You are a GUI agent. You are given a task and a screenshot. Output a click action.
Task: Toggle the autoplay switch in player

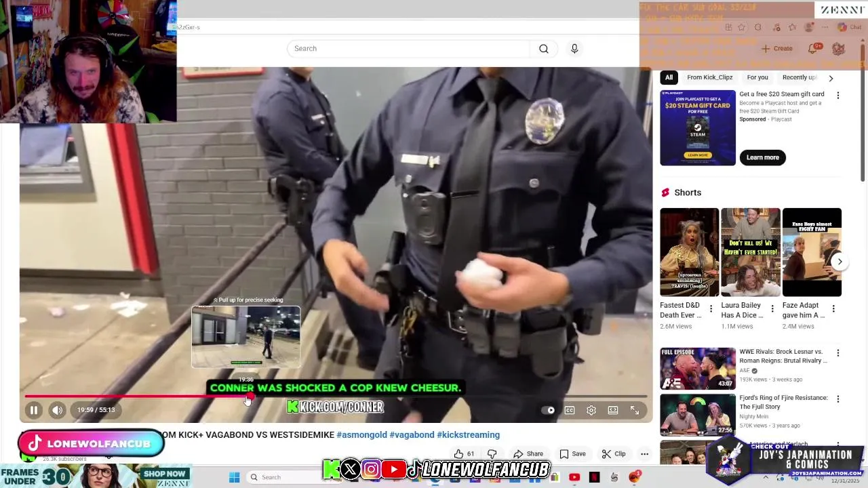[x=548, y=410]
